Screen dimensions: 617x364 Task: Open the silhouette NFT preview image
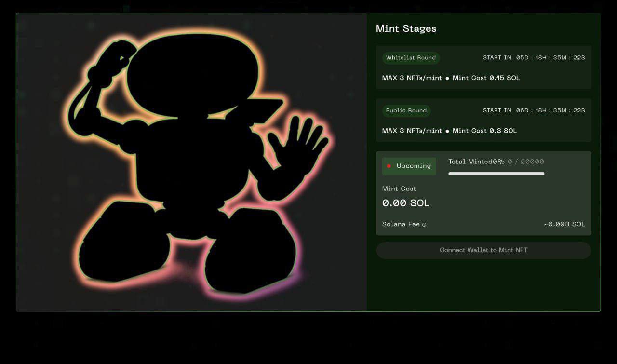(x=191, y=162)
